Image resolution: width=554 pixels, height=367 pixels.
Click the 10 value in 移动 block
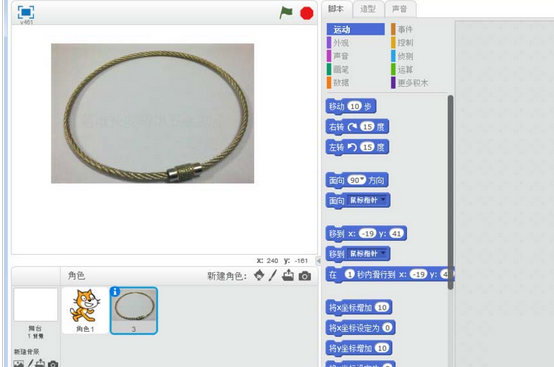click(355, 106)
